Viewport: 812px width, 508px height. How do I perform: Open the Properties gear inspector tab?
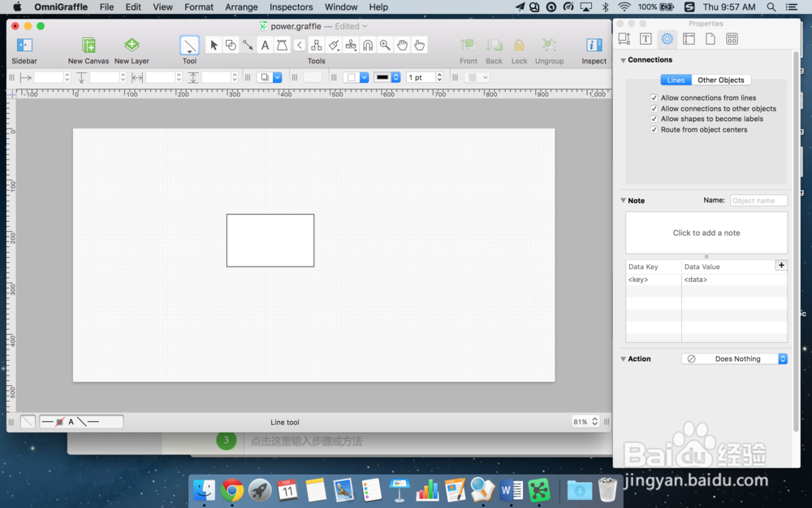click(667, 39)
